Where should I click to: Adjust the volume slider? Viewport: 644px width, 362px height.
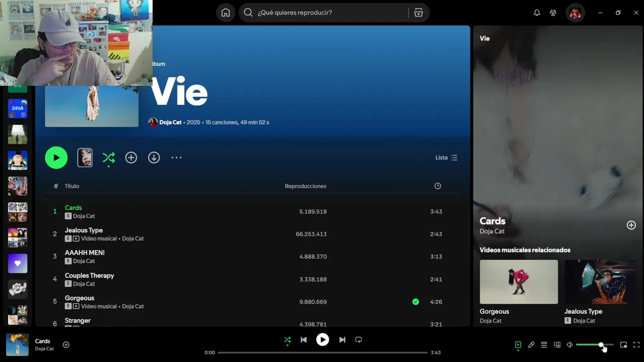point(595,345)
